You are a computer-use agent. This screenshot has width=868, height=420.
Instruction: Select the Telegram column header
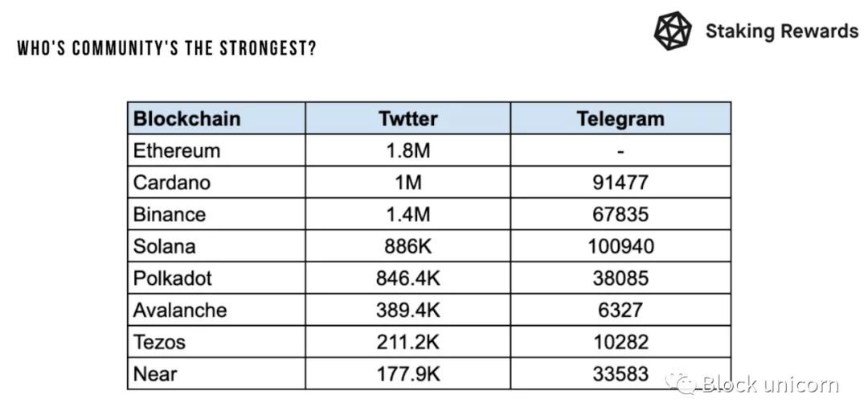(x=620, y=118)
